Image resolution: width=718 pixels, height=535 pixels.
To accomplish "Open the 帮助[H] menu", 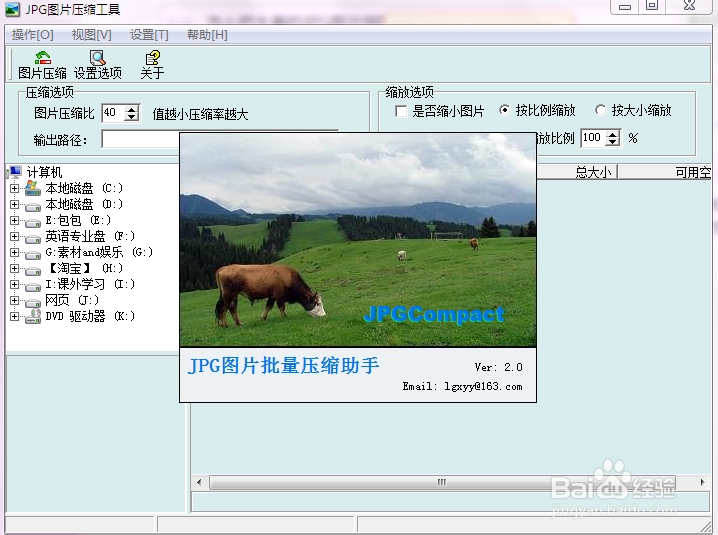I will coord(207,35).
